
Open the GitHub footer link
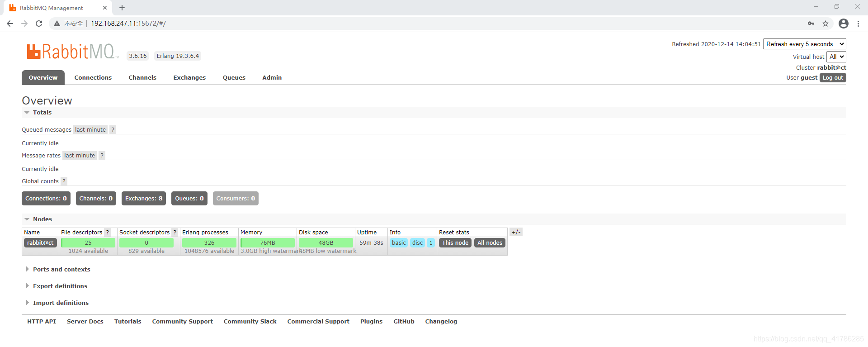click(404, 322)
